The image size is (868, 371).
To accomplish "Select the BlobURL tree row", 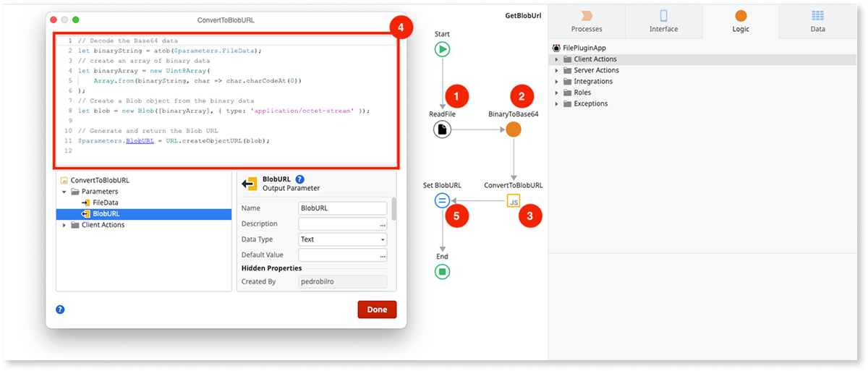I will coord(143,214).
